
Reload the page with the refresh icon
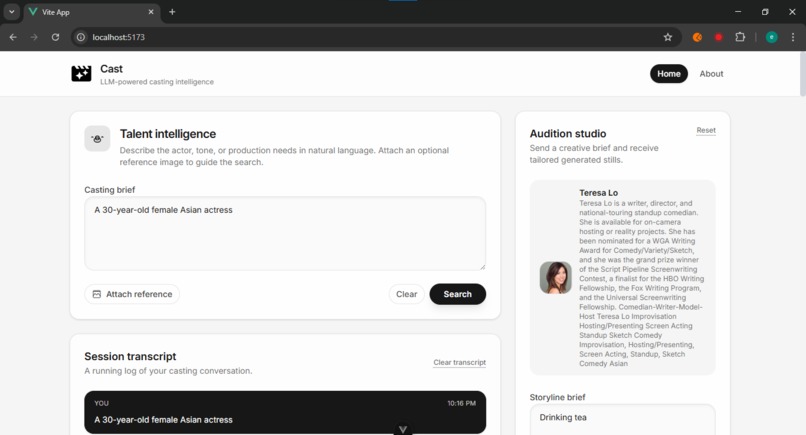click(56, 37)
